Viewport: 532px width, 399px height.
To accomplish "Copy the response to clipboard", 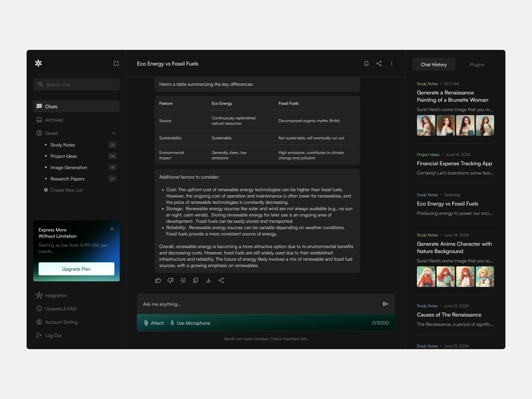I will pyautogui.click(x=196, y=280).
